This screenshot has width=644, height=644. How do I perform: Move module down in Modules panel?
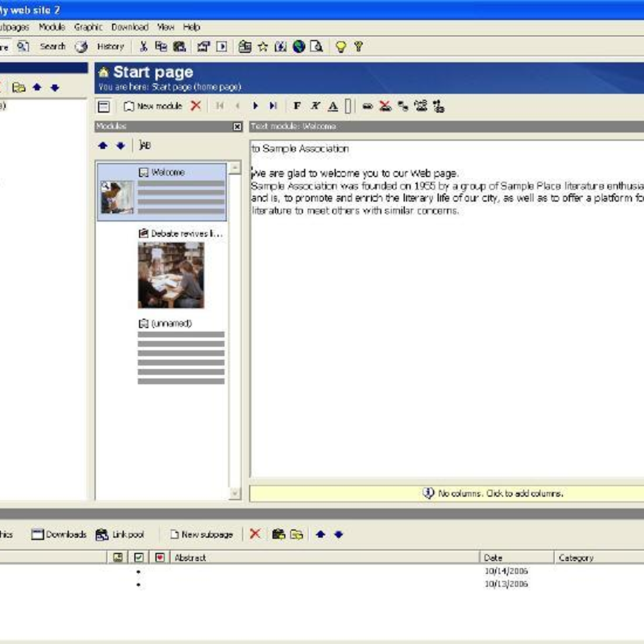[120, 146]
